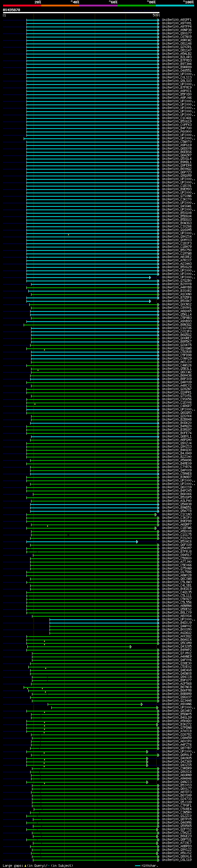Select hit label UniRef100_Q0CNS2
197x868 pixels.
[176, 304]
